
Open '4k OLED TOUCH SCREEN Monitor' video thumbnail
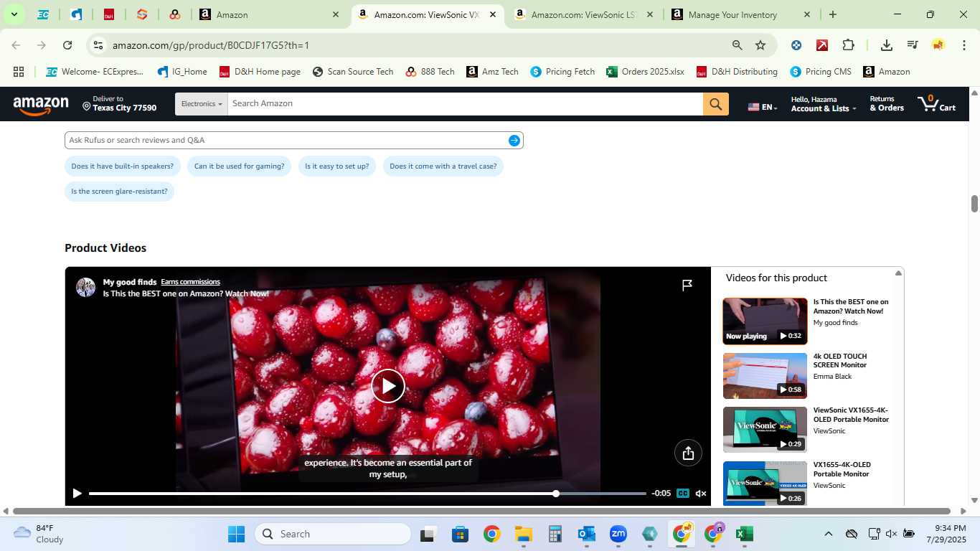point(765,376)
